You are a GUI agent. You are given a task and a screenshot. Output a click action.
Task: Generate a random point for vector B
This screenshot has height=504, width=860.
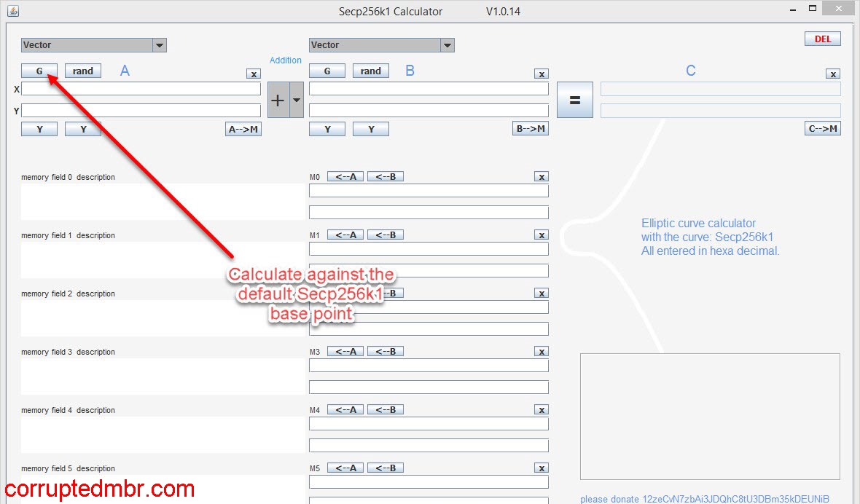pyautogui.click(x=370, y=71)
